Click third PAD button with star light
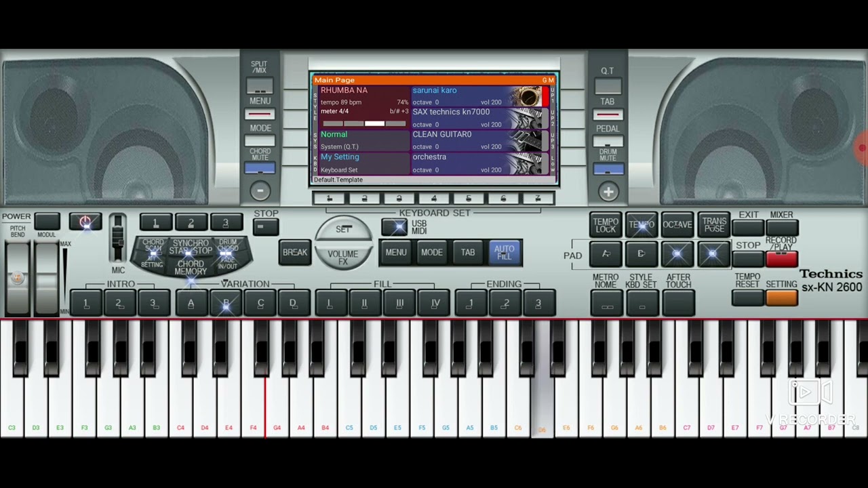 click(677, 253)
